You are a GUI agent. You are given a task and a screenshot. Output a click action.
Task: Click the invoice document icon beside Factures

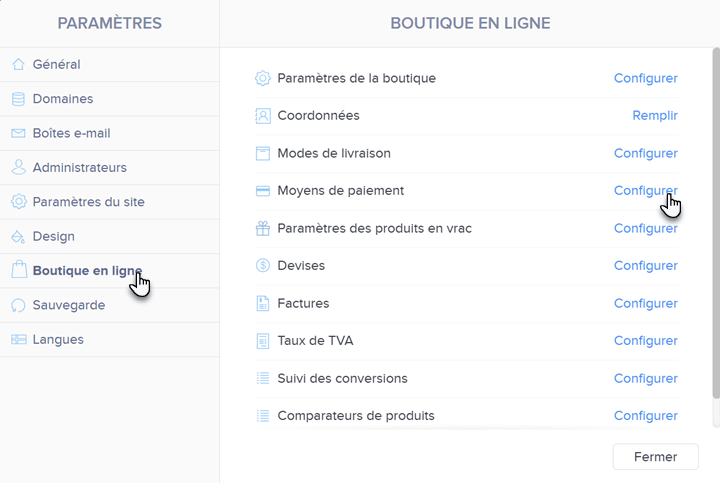point(263,303)
